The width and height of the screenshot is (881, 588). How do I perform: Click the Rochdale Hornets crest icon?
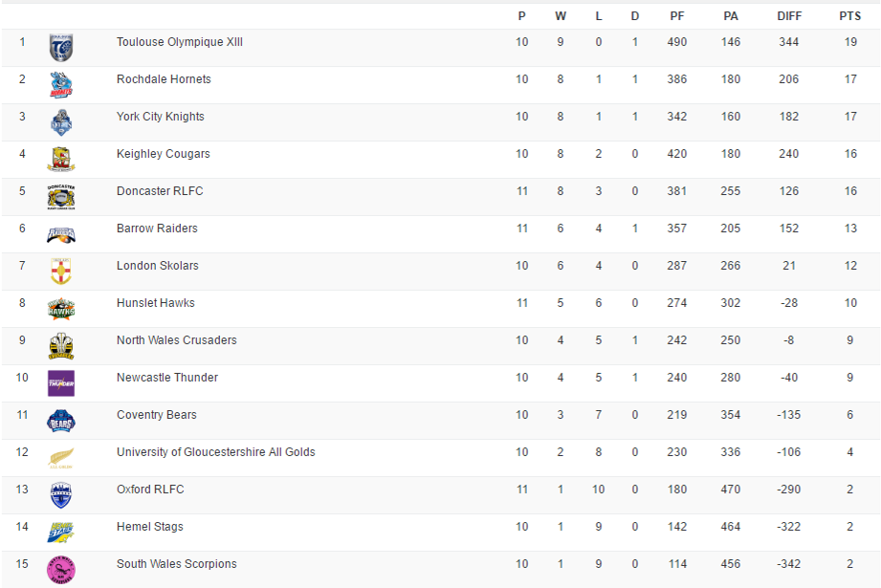click(x=61, y=85)
